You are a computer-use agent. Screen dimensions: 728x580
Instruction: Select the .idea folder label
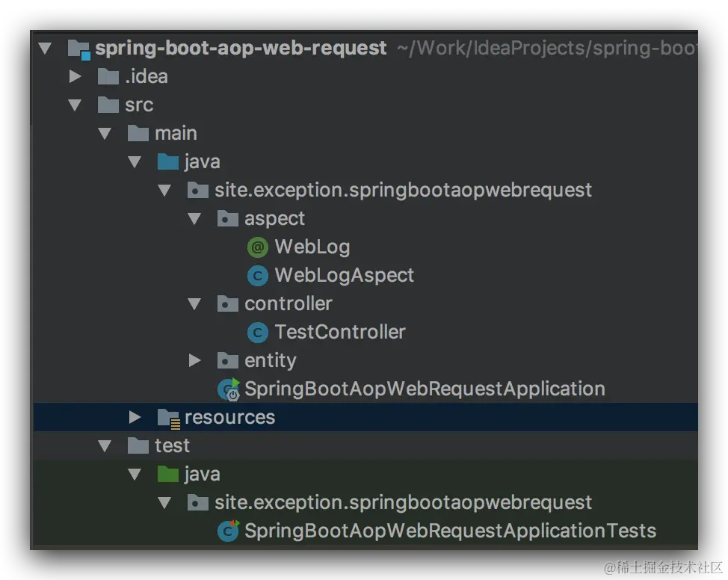pos(146,77)
